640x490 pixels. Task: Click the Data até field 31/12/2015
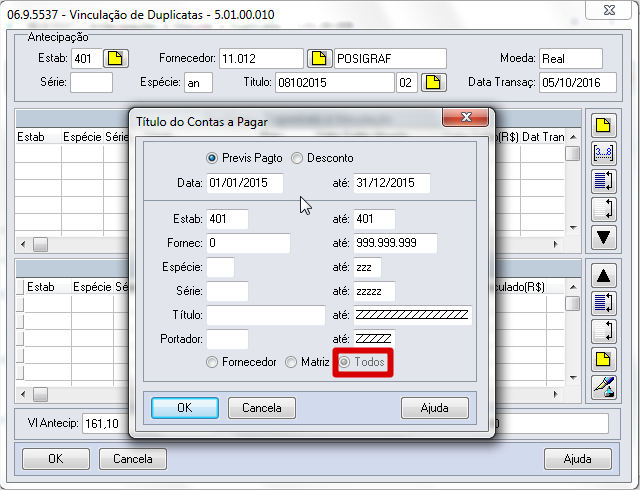[x=392, y=183]
